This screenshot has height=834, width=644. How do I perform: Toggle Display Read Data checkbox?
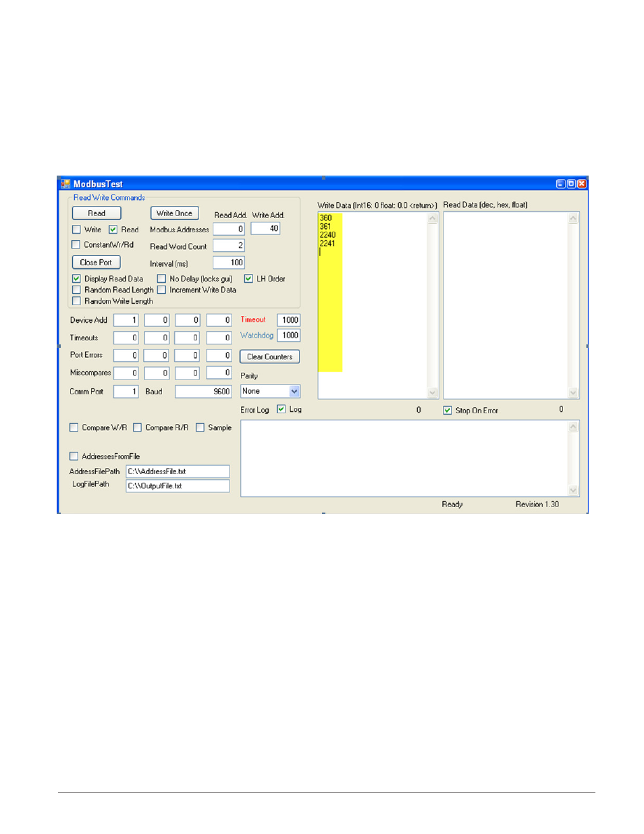coord(76,279)
